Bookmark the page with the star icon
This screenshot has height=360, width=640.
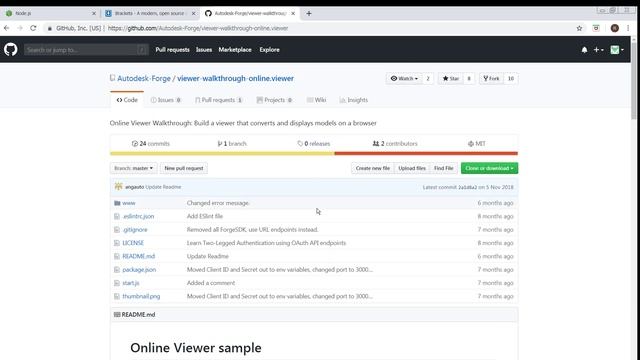[x=579, y=28]
